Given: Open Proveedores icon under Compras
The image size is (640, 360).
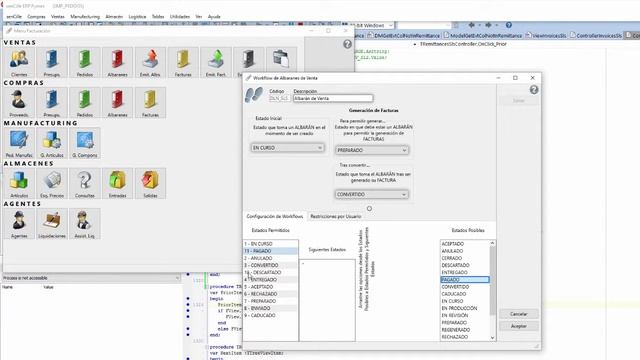Looking at the screenshot, I should (x=19, y=102).
